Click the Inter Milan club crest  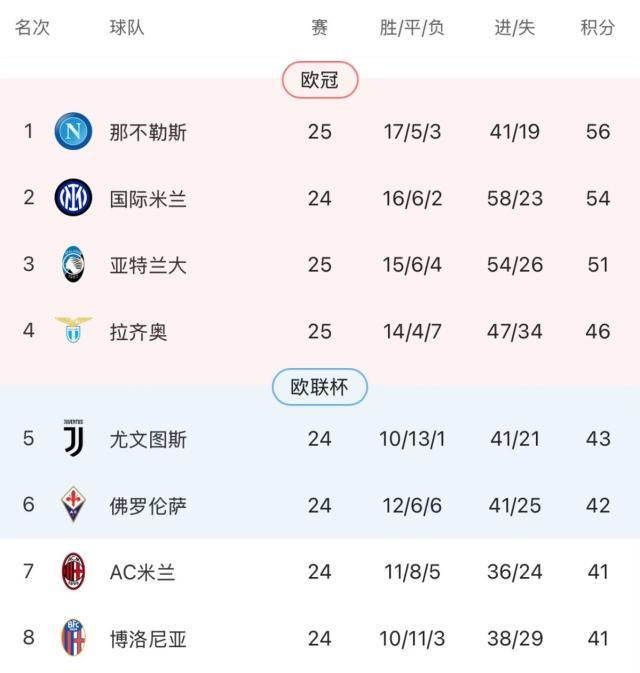[73, 198]
